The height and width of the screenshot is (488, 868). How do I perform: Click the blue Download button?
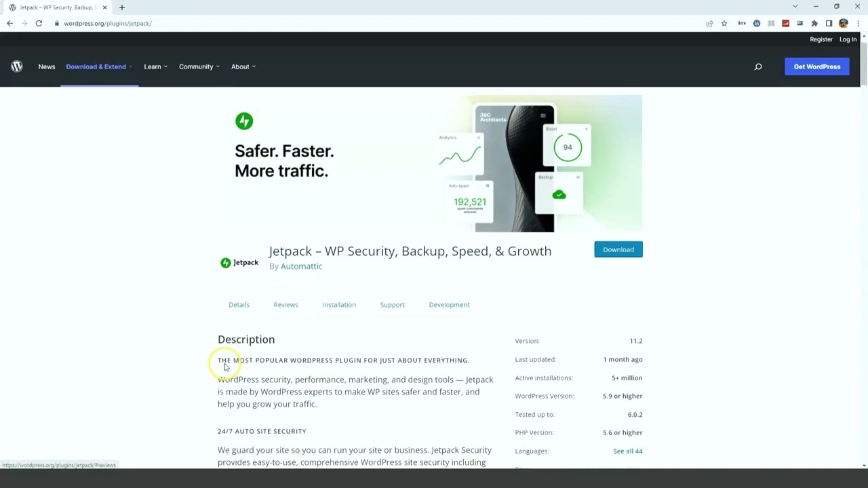point(618,249)
